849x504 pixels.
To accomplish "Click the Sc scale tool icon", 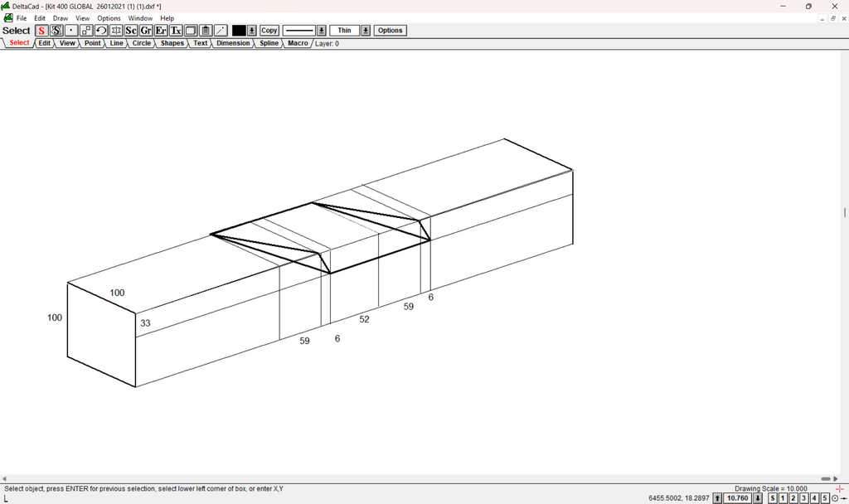I will tap(131, 31).
